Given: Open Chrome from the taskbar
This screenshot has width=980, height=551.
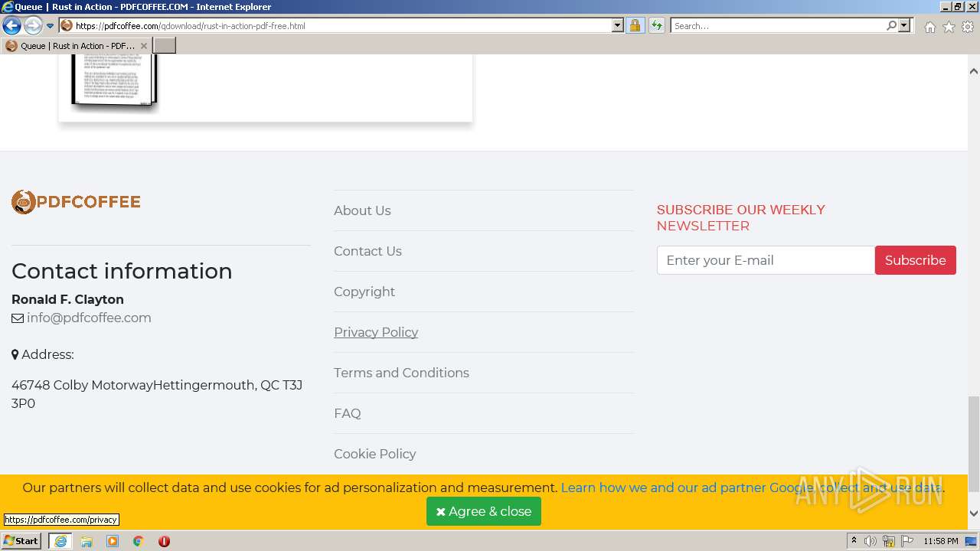Looking at the screenshot, I should [139, 541].
